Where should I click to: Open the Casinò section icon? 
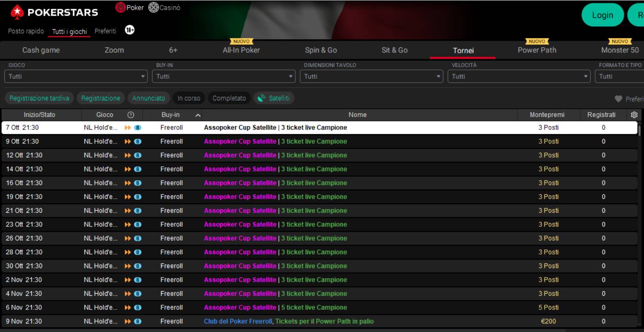153,7
